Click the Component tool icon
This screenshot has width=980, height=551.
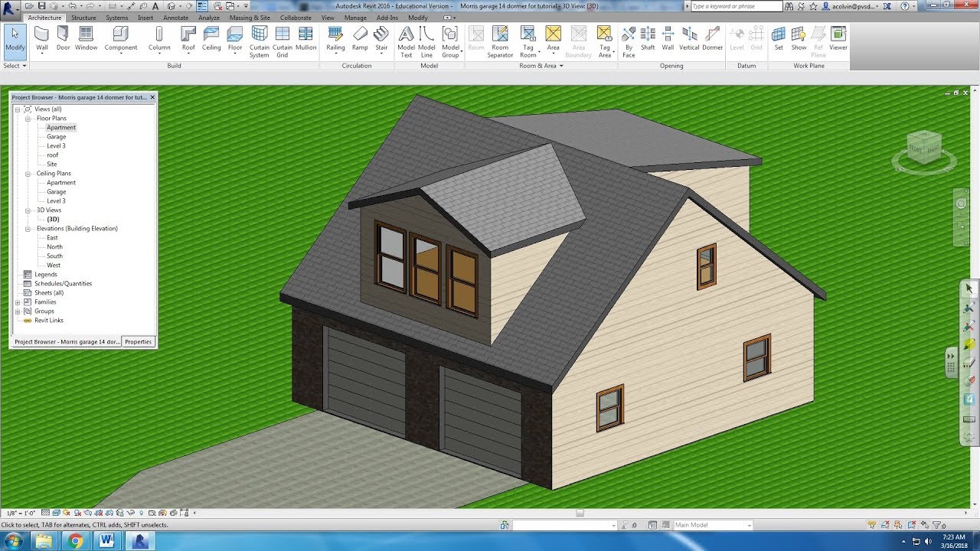(121, 38)
